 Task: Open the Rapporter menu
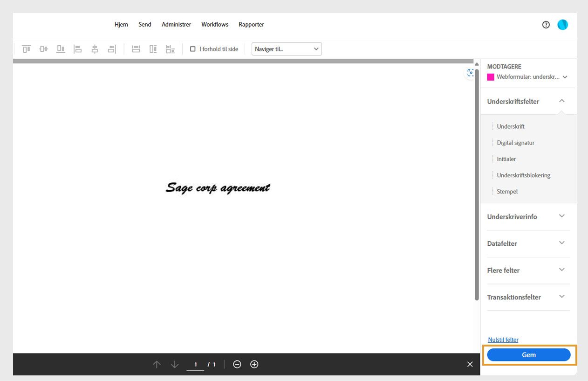click(x=251, y=24)
